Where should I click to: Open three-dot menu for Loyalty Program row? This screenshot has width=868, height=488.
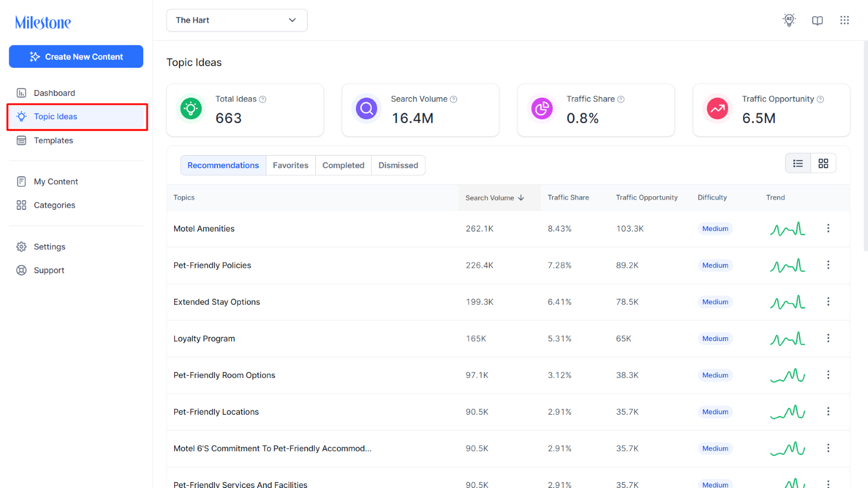coord(828,338)
